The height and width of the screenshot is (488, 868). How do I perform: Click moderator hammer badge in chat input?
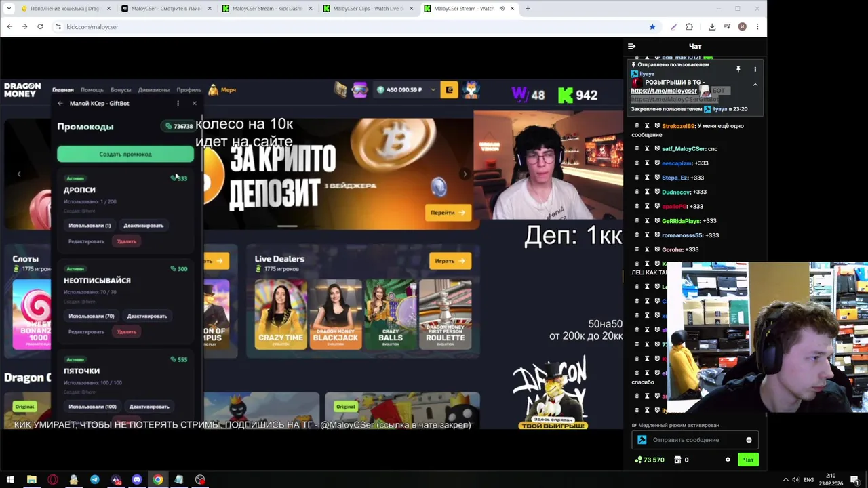click(x=642, y=440)
